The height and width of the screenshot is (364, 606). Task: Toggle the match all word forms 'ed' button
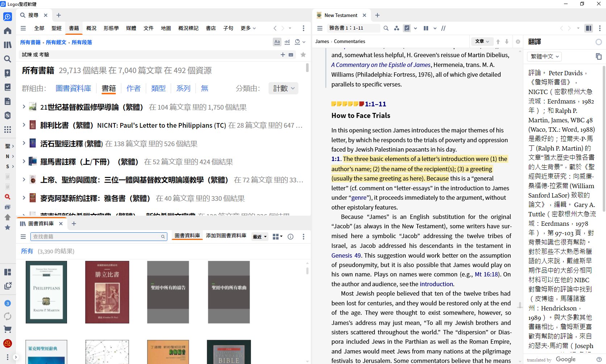[x=287, y=42]
